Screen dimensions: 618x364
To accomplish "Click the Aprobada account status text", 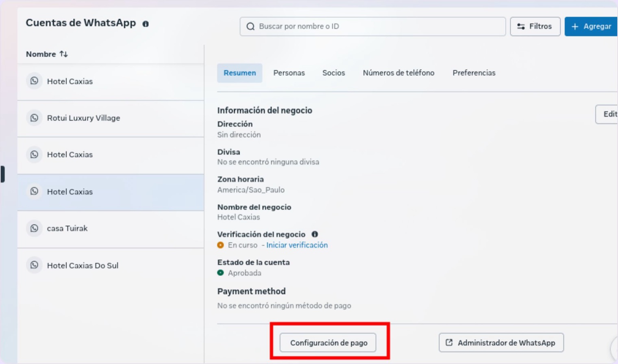I will pyautogui.click(x=245, y=273).
